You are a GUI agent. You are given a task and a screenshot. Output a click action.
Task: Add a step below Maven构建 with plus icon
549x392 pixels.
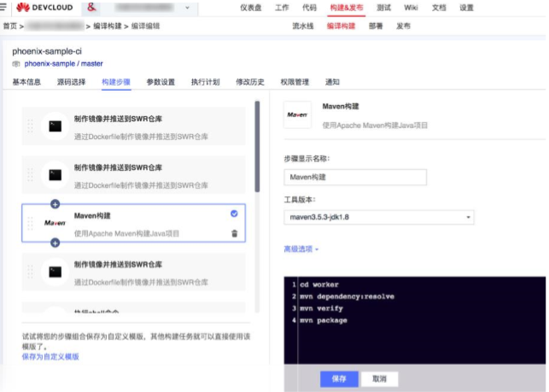point(55,243)
